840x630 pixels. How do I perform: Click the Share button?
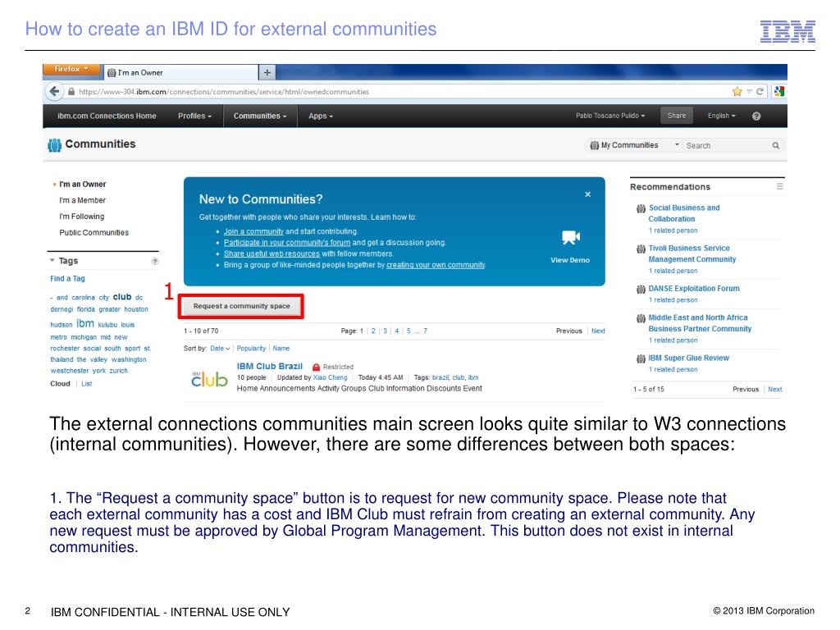(x=677, y=116)
